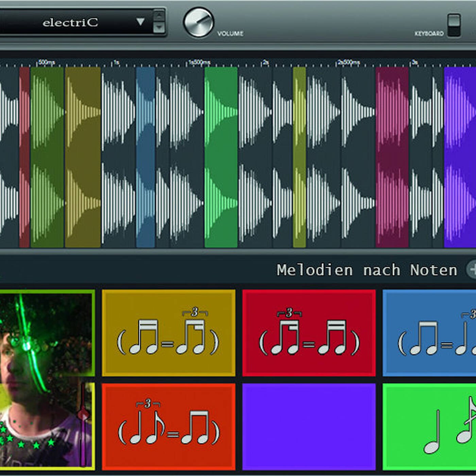This screenshot has height=476, width=476.
Task: Click the red slider handle on video thumbnail
Action: 83,415
